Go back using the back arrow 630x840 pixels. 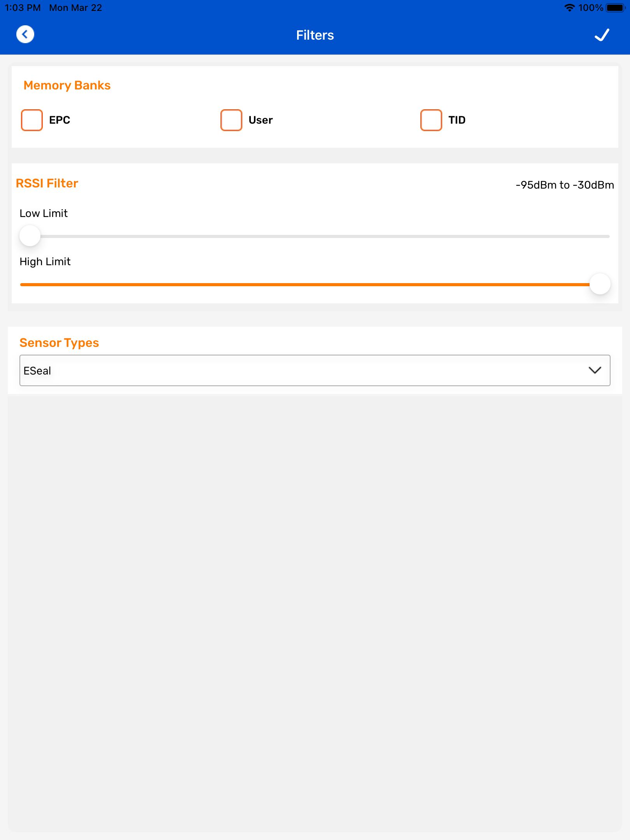coord(25,35)
